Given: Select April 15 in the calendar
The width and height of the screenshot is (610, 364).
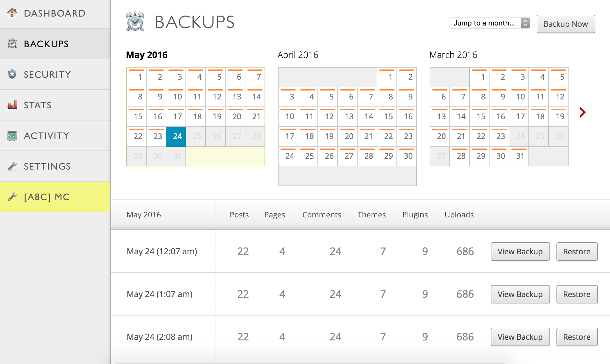Looking at the screenshot, I should click(x=387, y=117).
